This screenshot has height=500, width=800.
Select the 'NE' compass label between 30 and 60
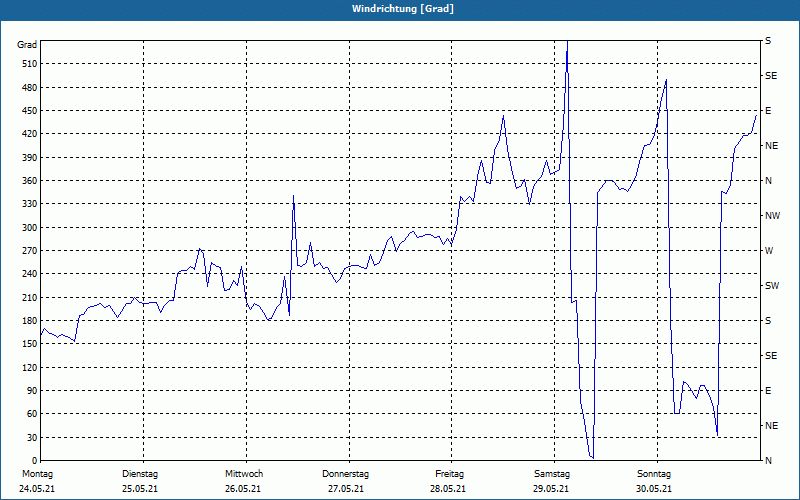771,426
